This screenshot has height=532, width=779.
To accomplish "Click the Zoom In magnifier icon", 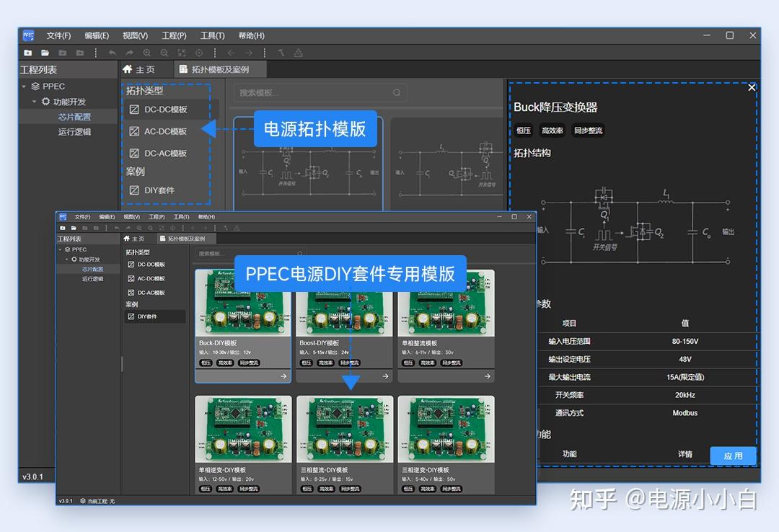I will point(147,52).
